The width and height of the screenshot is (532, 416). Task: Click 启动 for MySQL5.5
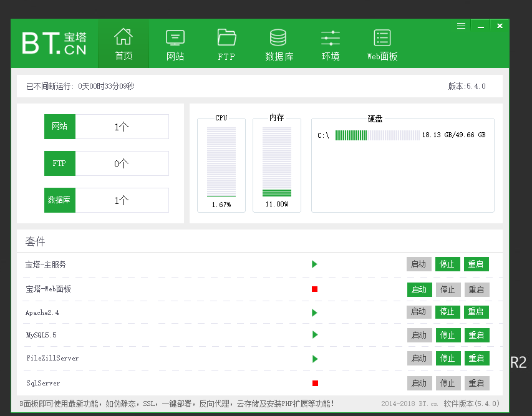point(420,336)
